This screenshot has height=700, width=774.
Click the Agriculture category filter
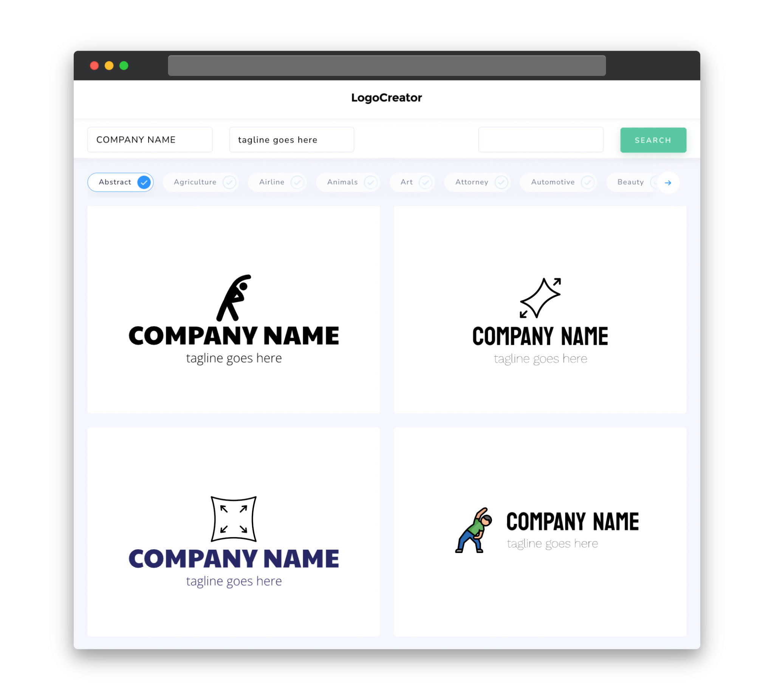(202, 182)
